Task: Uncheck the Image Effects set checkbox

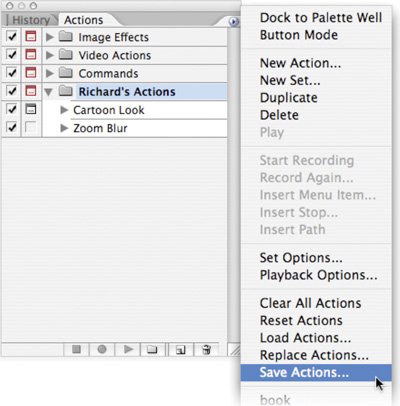Action: click(12, 36)
